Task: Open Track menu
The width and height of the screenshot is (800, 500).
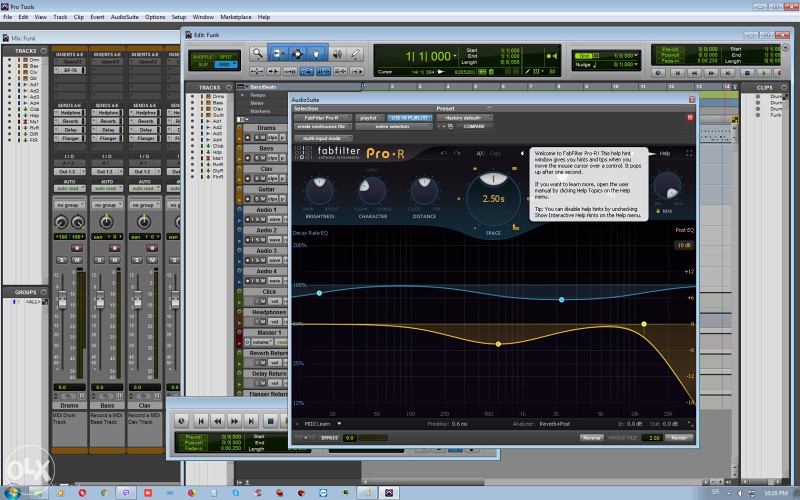Action: click(60, 17)
